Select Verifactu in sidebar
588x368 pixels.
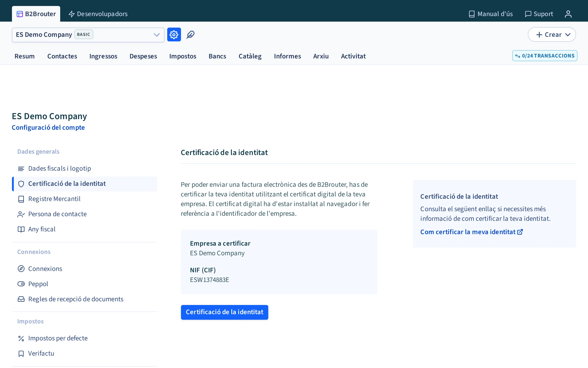[85, 354]
